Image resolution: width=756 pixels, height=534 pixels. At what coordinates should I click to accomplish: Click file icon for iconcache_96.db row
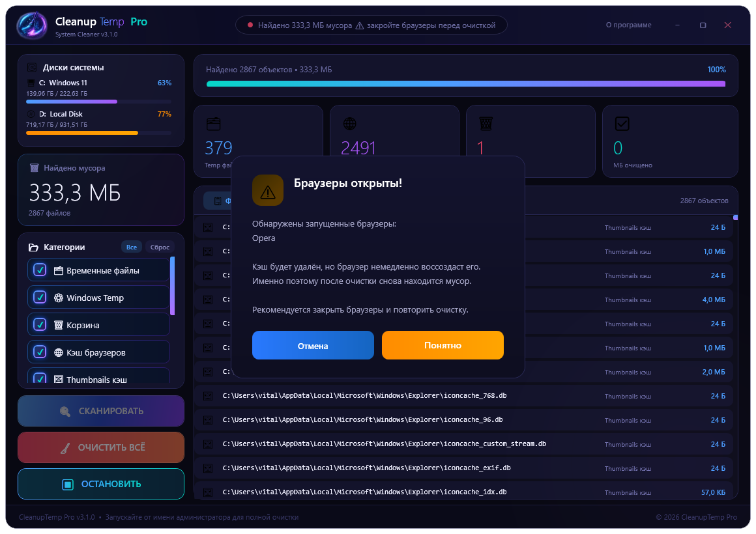pyautogui.click(x=208, y=420)
